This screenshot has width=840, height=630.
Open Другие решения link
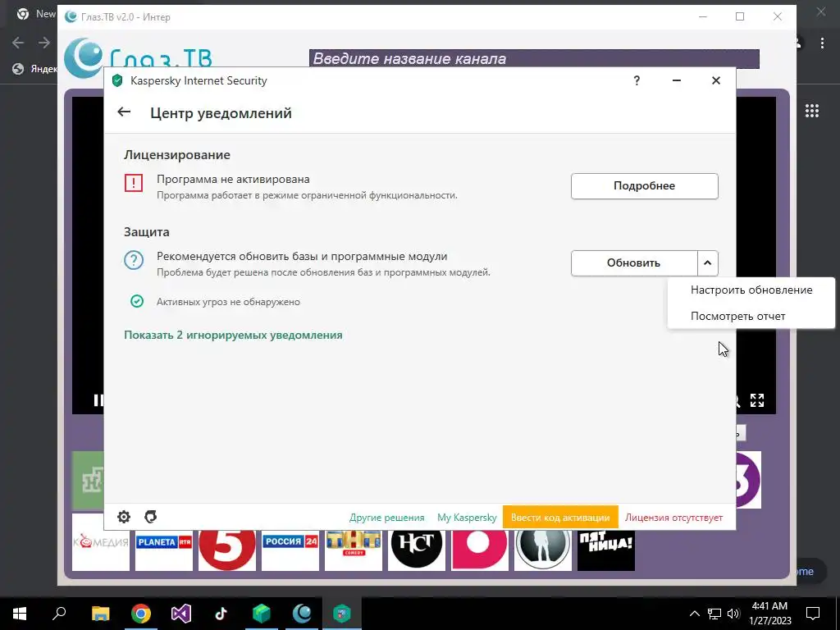coord(387,518)
